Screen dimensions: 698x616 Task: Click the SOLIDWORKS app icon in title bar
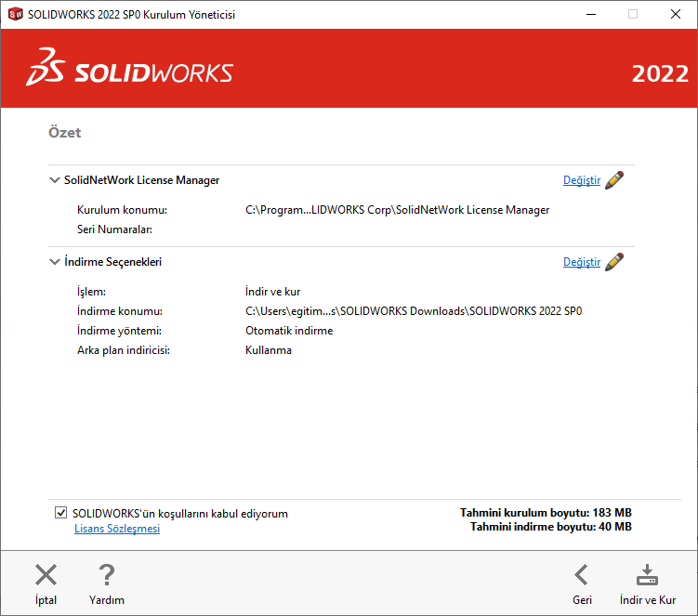pyautogui.click(x=15, y=14)
